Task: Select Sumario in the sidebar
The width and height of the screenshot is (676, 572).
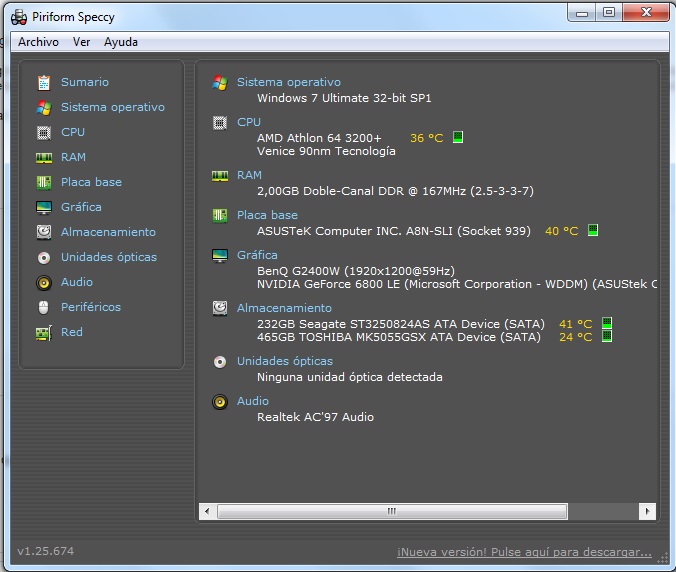Action: tap(84, 82)
